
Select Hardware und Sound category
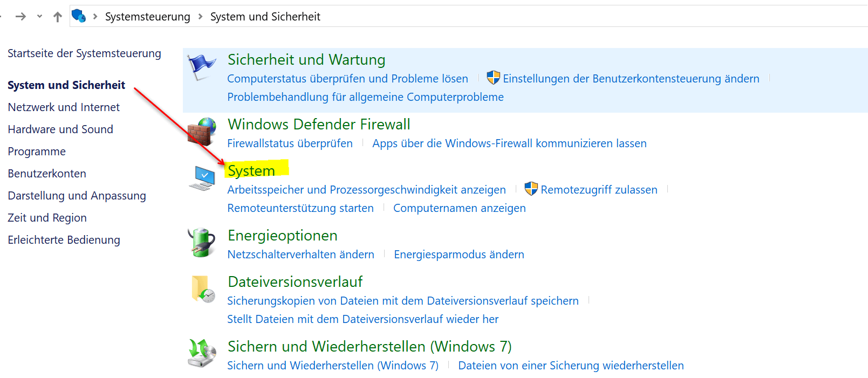pyautogui.click(x=60, y=129)
